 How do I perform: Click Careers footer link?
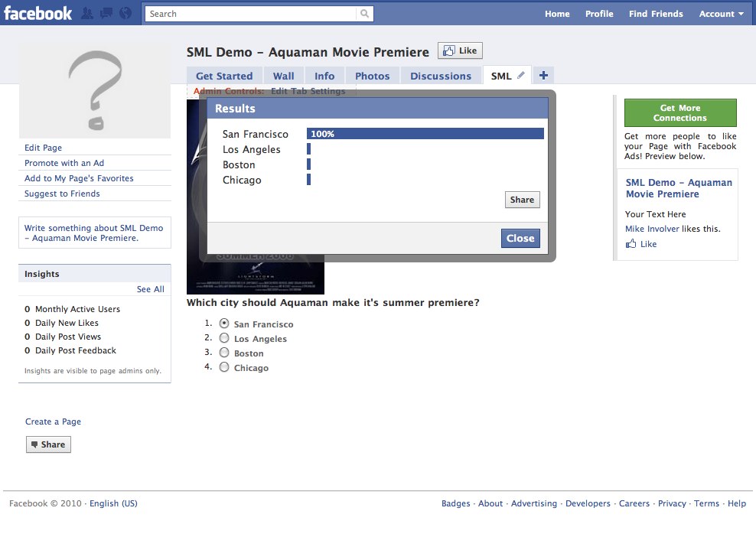point(634,503)
